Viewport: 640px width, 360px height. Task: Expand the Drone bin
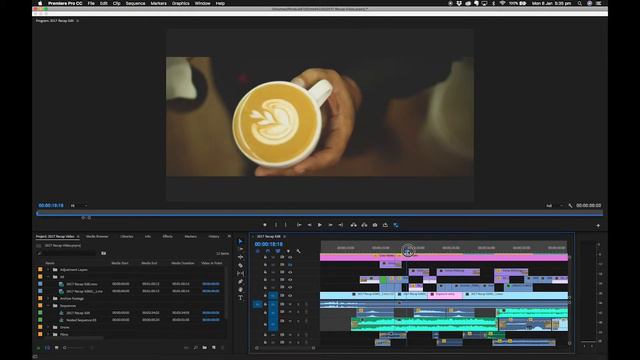click(48, 327)
